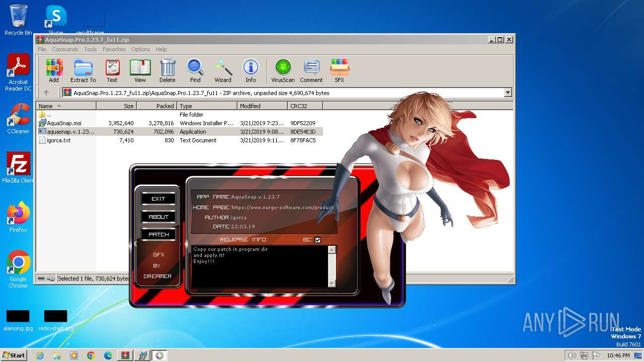
Task: Go up one folder level arrow
Action: (x=46, y=93)
